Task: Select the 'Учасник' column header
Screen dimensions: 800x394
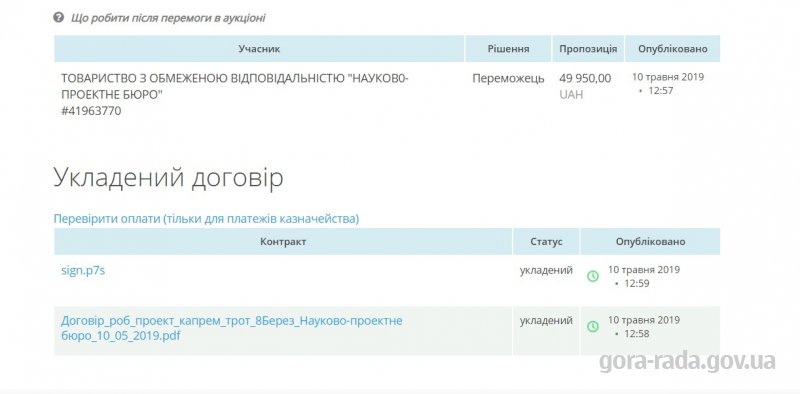Action: click(259, 49)
